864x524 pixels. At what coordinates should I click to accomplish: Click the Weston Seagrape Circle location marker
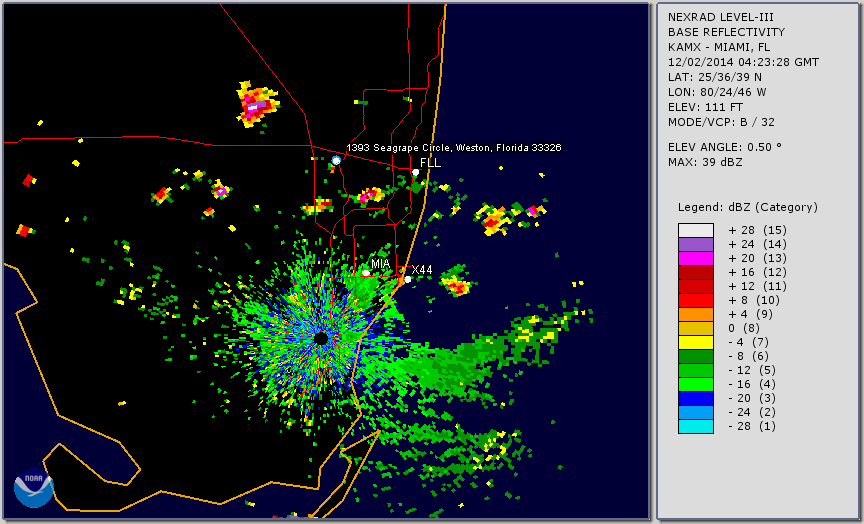point(336,160)
